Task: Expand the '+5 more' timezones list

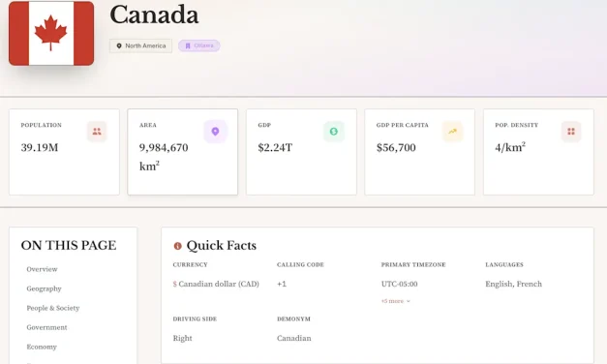Action: (x=395, y=301)
